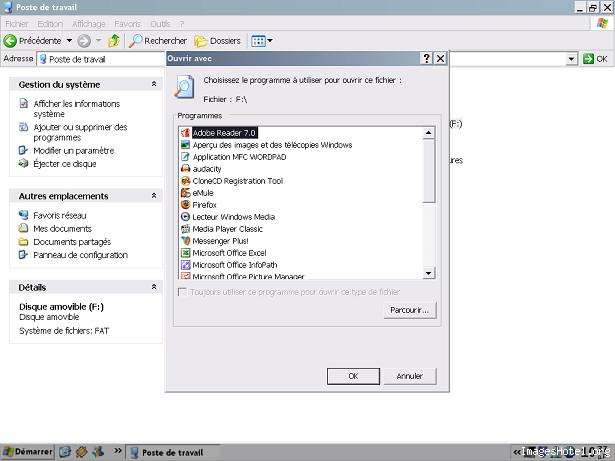The width and height of the screenshot is (615, 461).
Task: Click program list scrollbar down arrow
Action: (x=429, y=273)
